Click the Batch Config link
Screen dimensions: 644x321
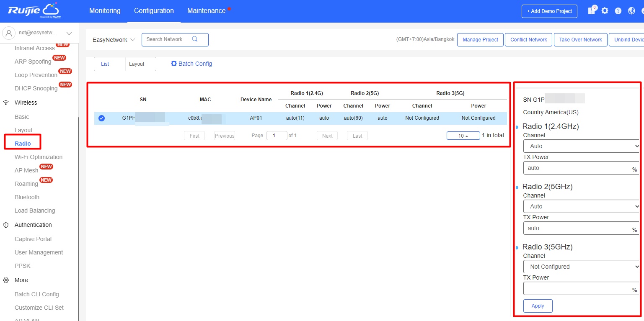pyautogui.click(x=191, y=64)
